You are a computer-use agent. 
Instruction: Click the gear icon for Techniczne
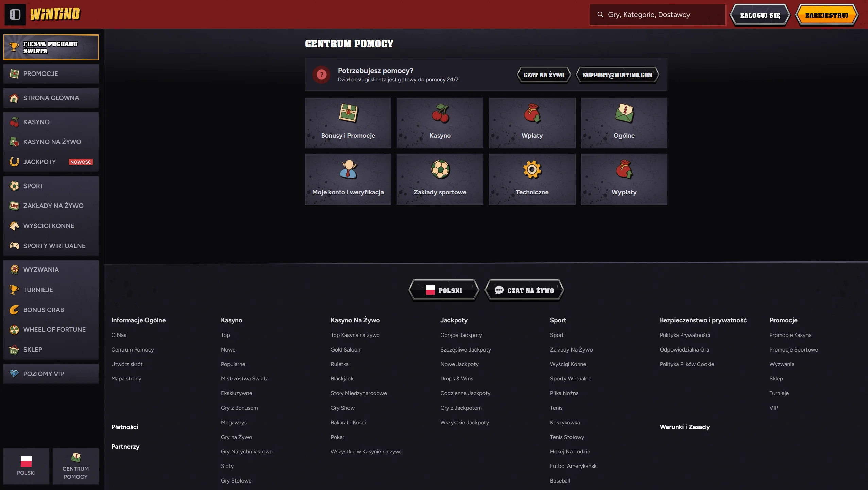[532, 169]
